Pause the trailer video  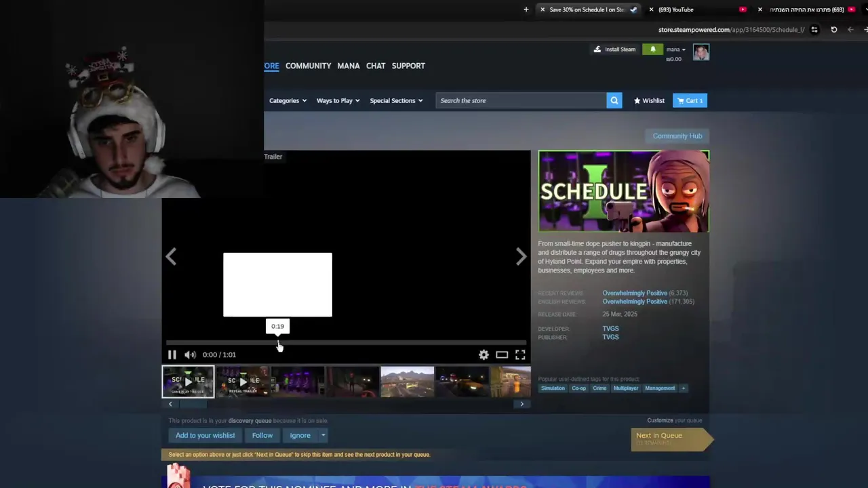[172, 354]
